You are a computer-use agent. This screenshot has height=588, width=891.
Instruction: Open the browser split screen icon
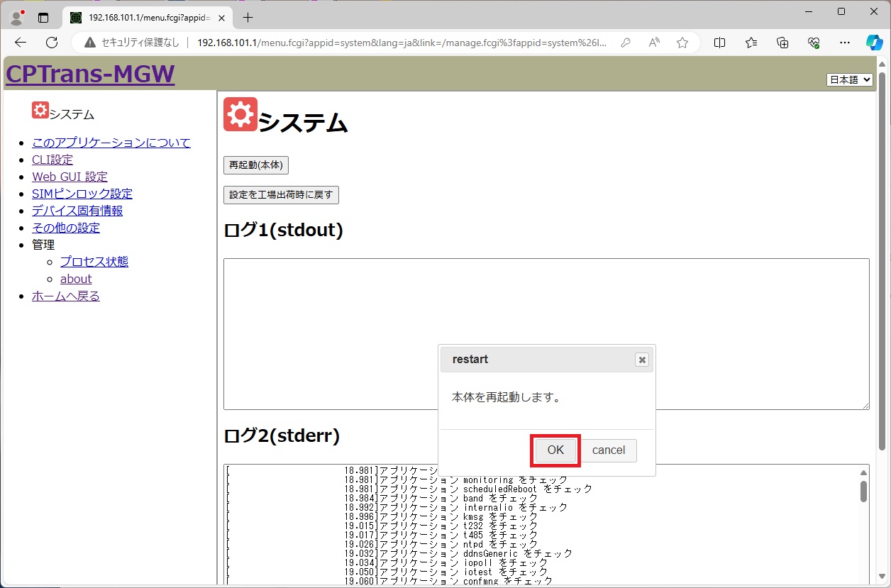(719, 43)
